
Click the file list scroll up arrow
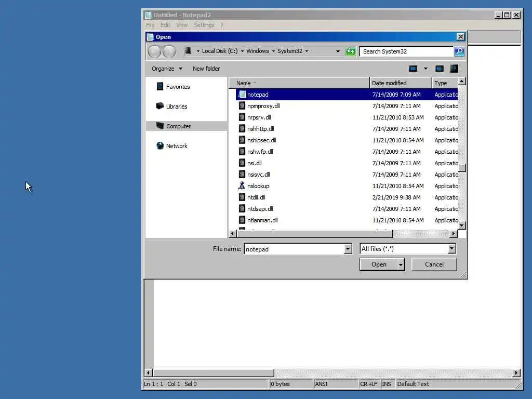(x=462, y=82)
